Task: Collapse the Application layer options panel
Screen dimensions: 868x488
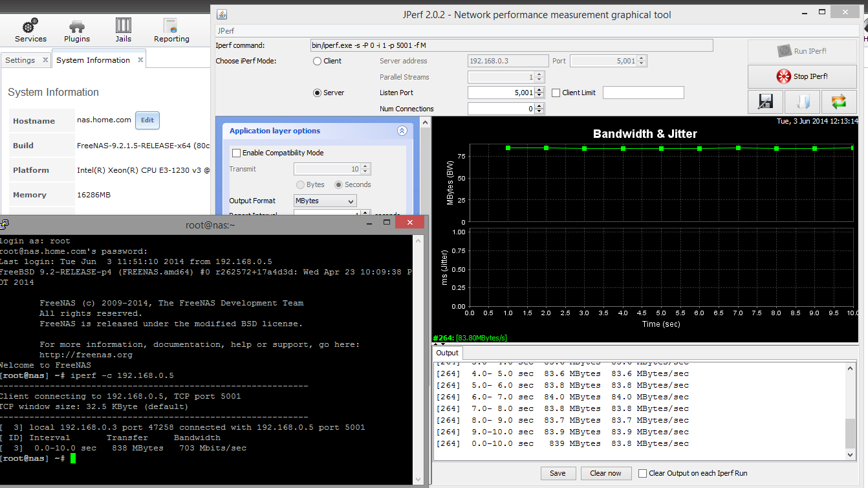Action: click(402, 131)
